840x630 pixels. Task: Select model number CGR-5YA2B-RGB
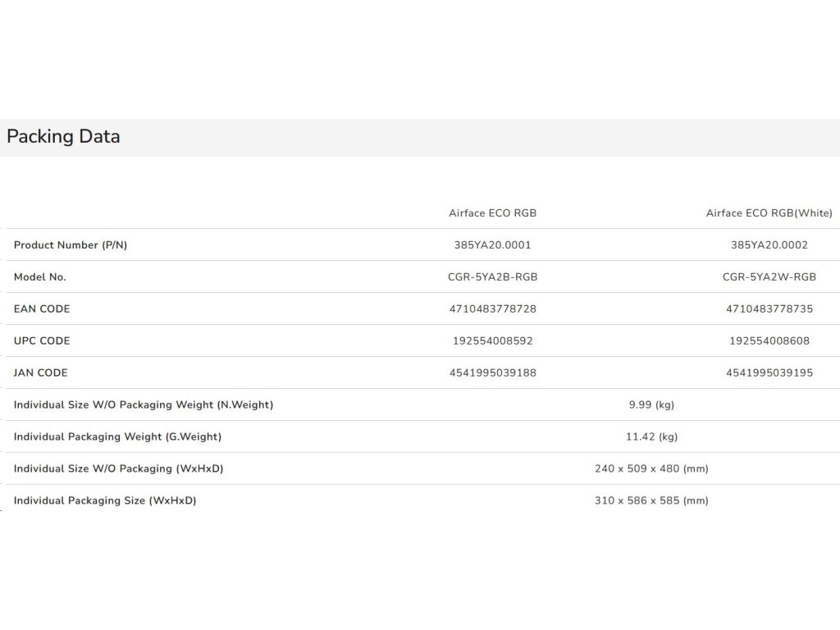point(492,277)
